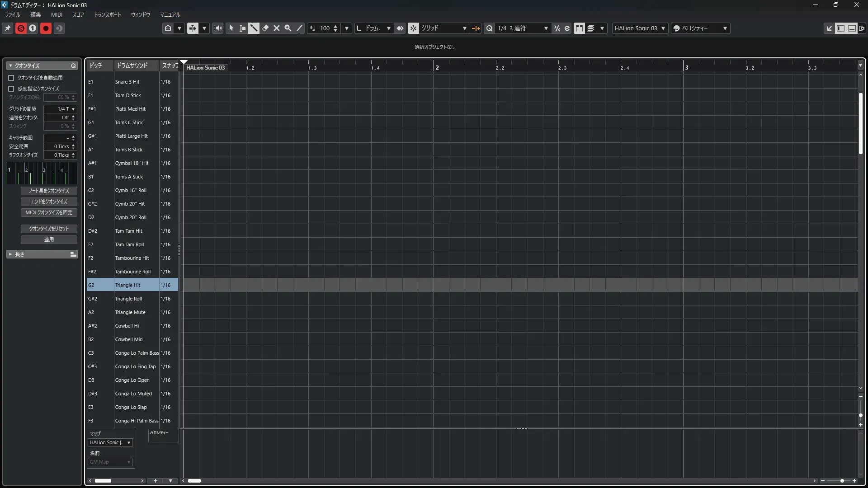This screenshot has height=488, width=868.
Task: Click the red Record in Editor button
Action: coord(46,28)
